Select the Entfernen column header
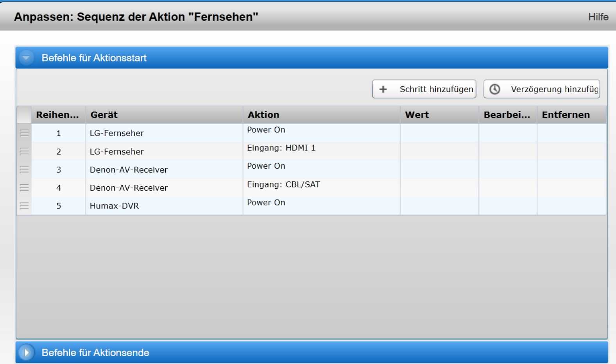This screenshot has width=616, height=364. (566, 115)
